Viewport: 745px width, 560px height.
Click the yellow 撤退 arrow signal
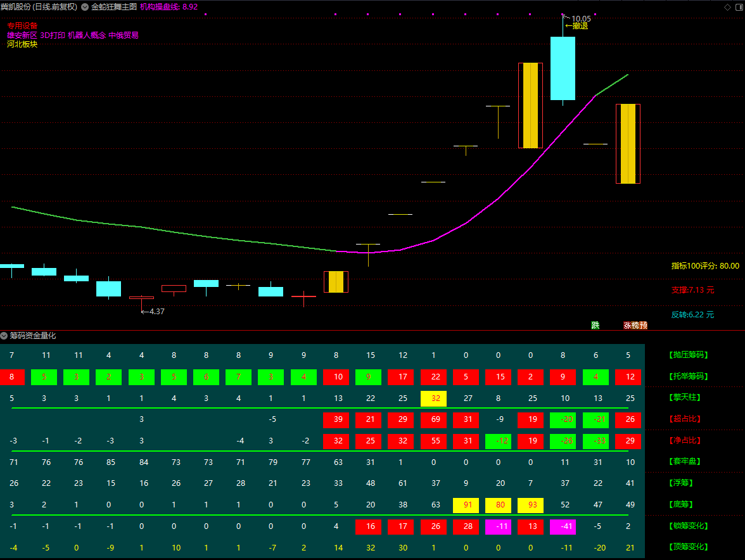[576, 26]
